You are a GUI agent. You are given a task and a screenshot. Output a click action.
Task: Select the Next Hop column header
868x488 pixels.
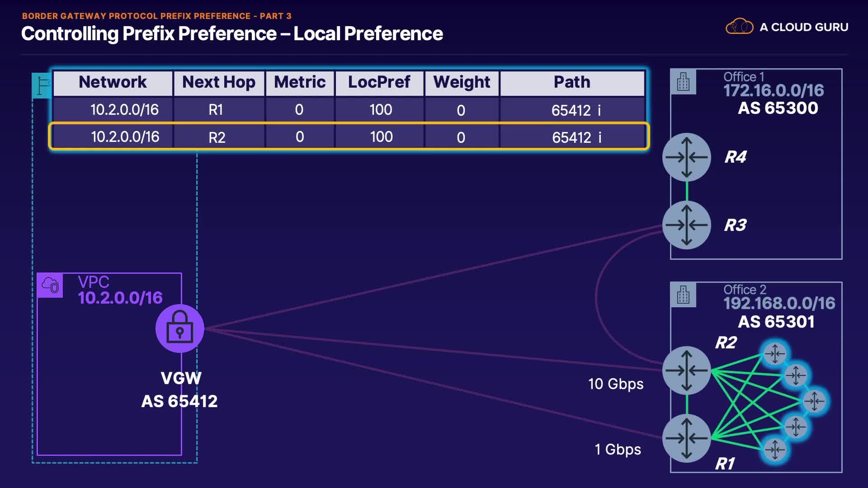[x=219, y=82]
